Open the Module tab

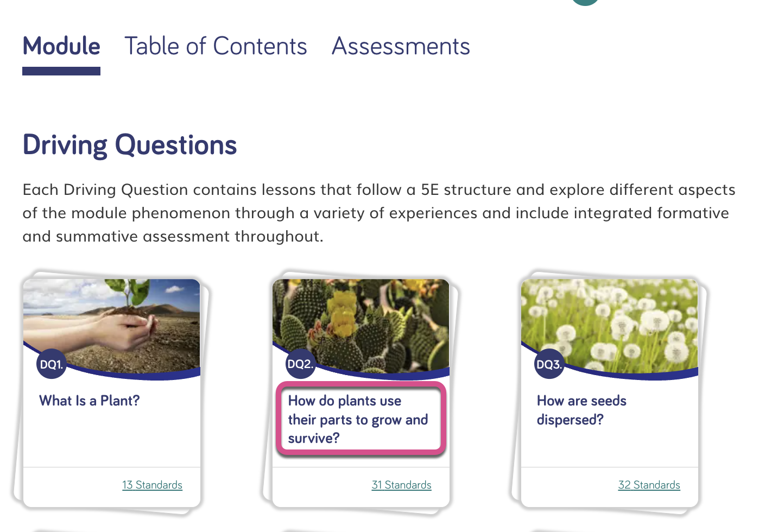pos(61,47)
